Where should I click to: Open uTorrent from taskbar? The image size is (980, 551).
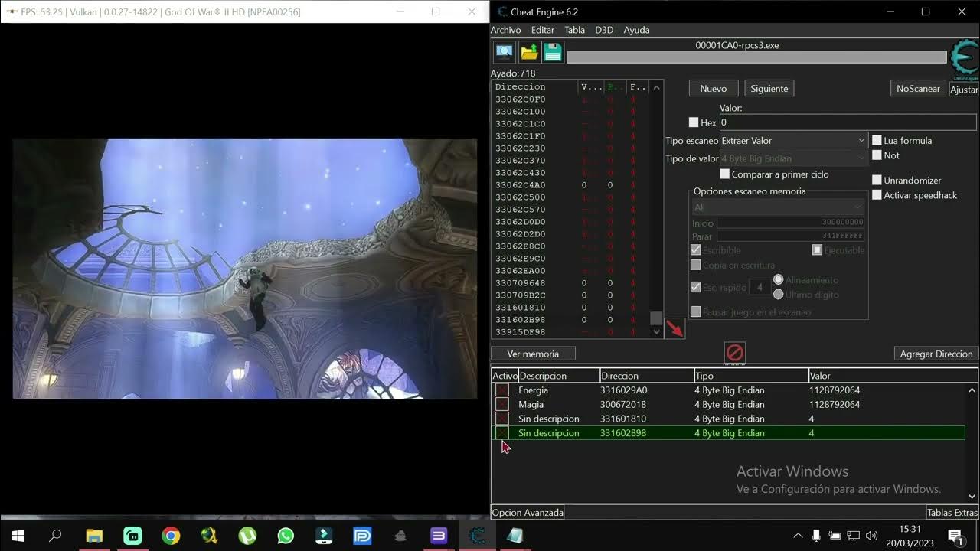click(x=247, y=536)
